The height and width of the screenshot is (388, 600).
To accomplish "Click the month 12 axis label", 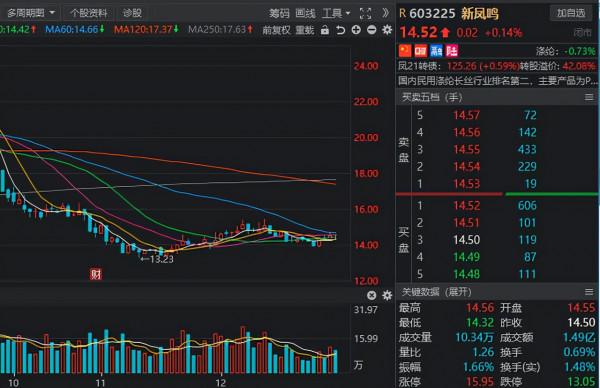I will [221, 383].
